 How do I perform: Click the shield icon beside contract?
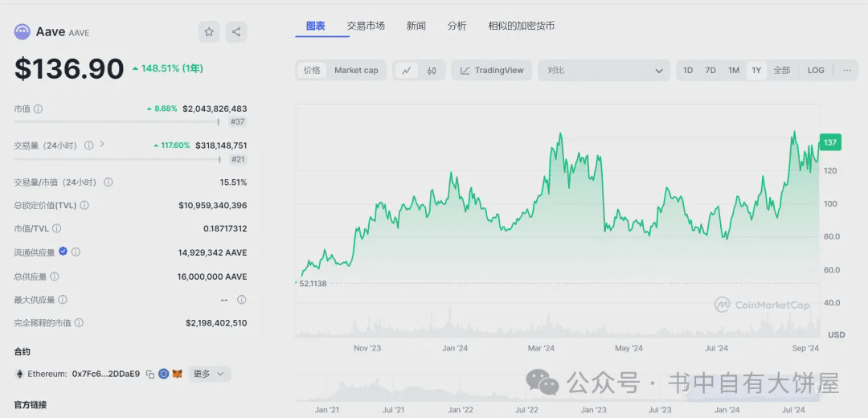tap(163, 375)
